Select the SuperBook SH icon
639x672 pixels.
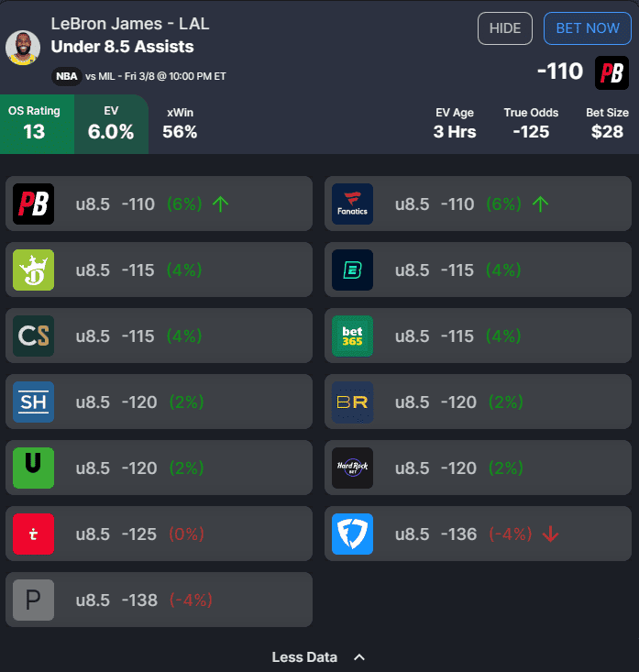[x=33, y=402]
